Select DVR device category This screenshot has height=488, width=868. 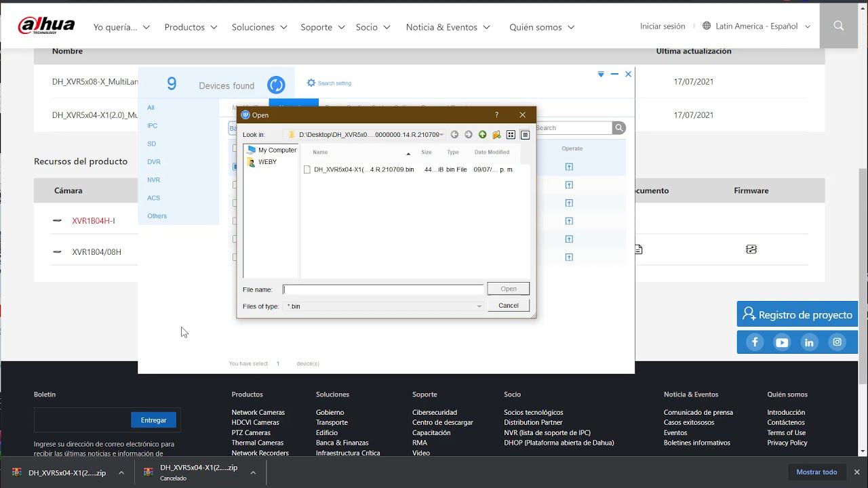(x=153, y=161)
